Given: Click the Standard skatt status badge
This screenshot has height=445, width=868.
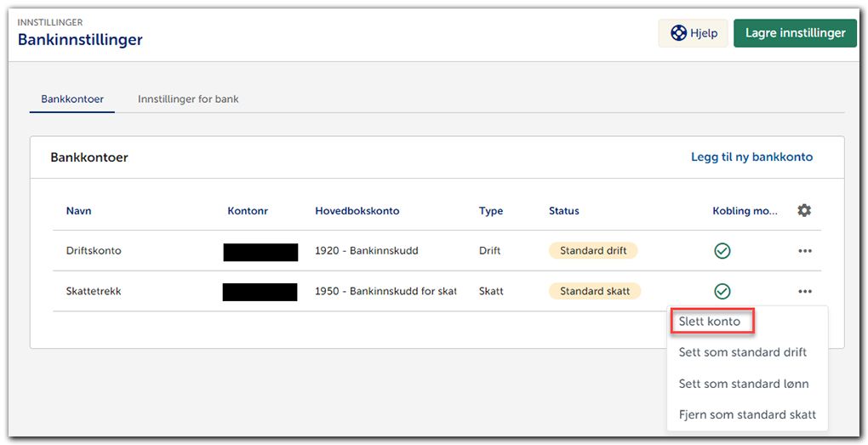Looking at the screenshot, I should (594, 291).
